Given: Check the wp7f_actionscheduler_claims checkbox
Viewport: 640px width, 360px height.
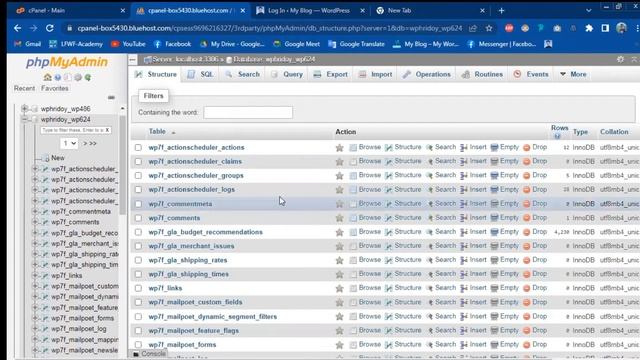Looking at the screenshot, I should pyautogui.click(x=138, y=162).
